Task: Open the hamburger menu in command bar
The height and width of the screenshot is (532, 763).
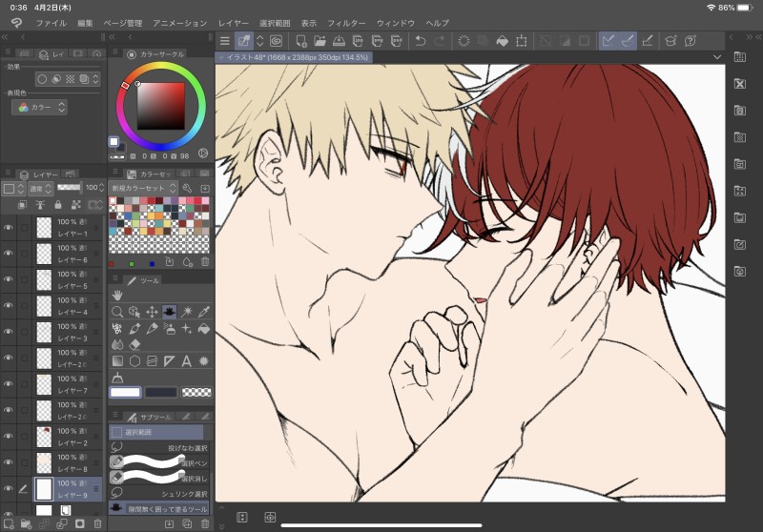Action: point(224,41)
